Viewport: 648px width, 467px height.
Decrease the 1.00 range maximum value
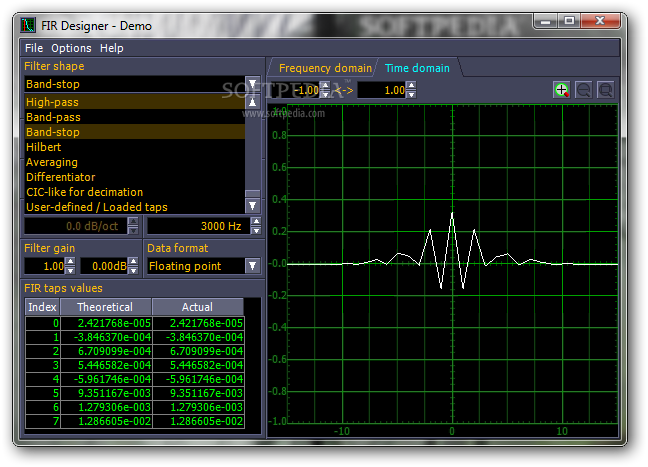(x=411, y=95)
